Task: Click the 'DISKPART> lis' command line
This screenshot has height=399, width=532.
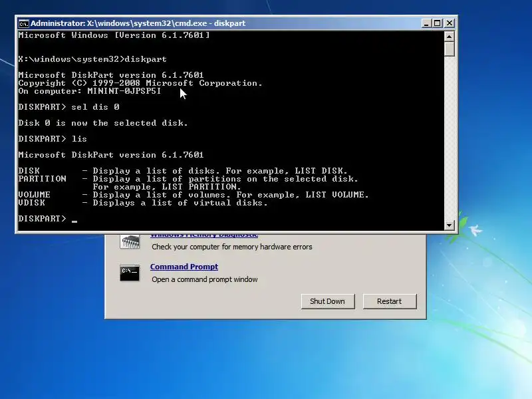Action: 53,139
